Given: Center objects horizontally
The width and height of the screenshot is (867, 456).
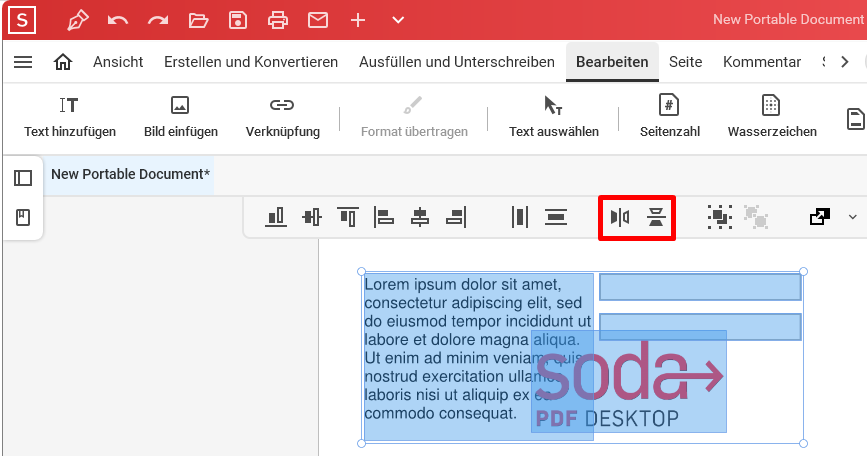Looking at the screenshot, I should [420, 217].
